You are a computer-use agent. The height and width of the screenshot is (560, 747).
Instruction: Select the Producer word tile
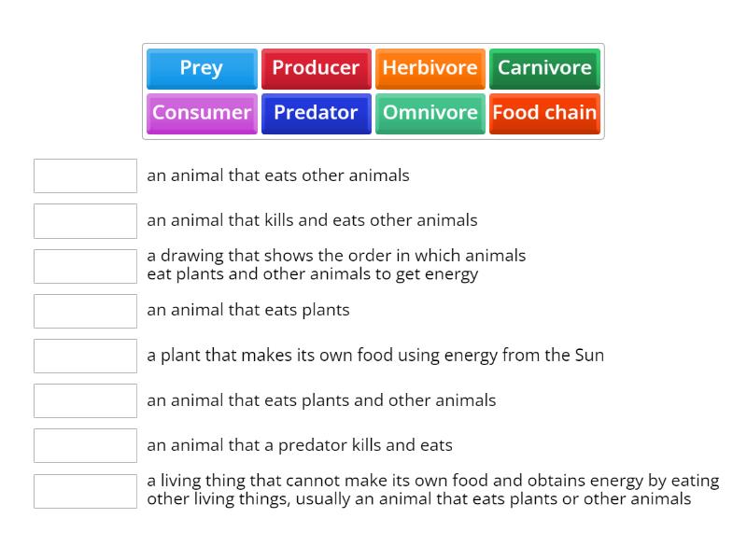coord(317,68)
